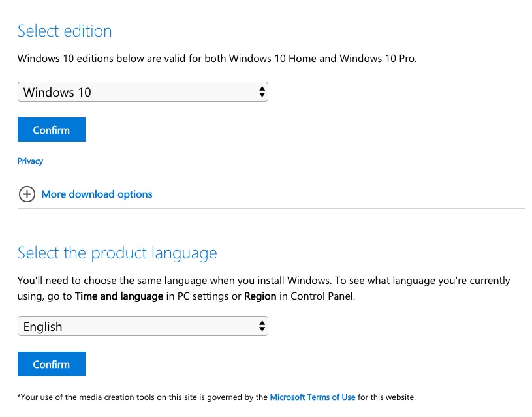
Task: Expand the circled plus icon for download options
Action: pyautogui.click(x=27, y=194)
